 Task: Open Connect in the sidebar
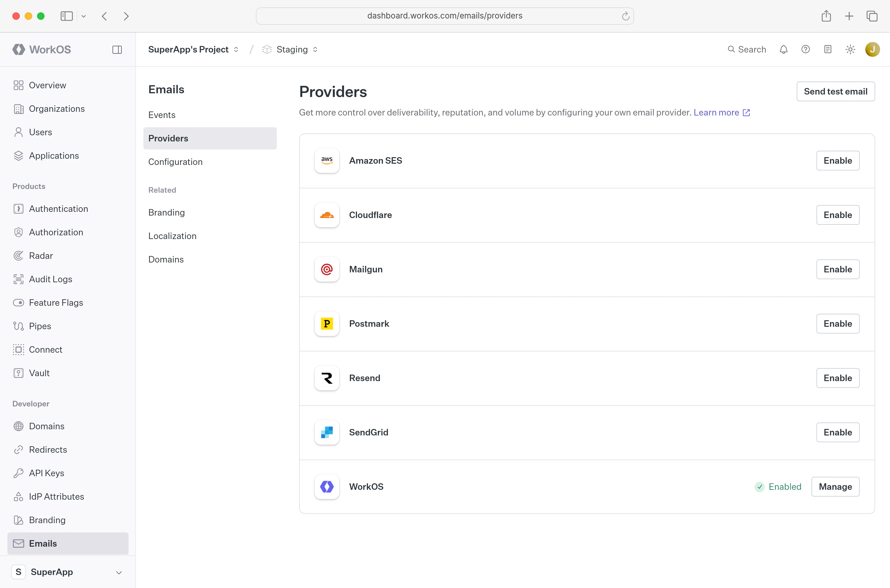click(68, 350)
